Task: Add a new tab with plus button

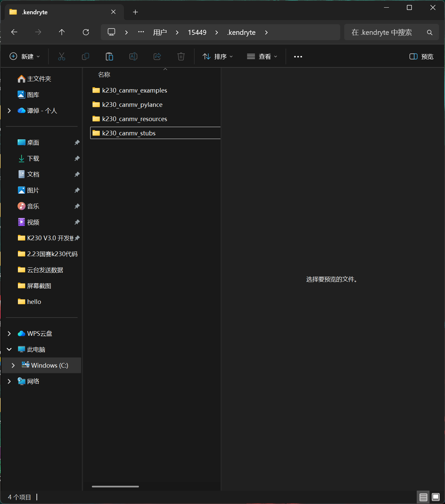Action: (135, 12)
